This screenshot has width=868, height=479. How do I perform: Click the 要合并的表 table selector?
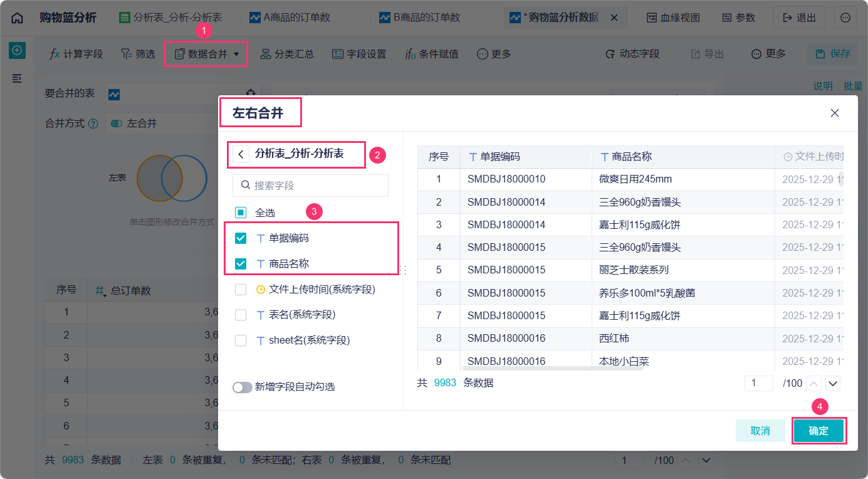pos(184,94)
